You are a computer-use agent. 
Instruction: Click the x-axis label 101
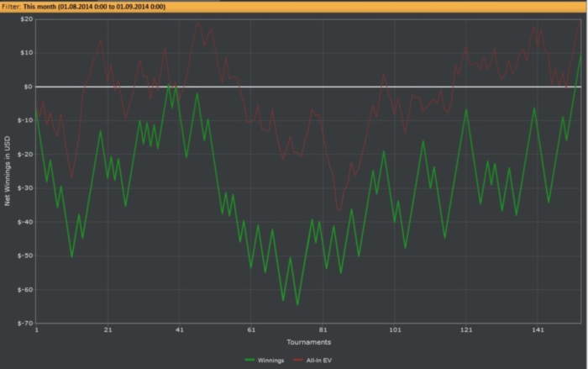pyautogui.click(x=395, y=330)
